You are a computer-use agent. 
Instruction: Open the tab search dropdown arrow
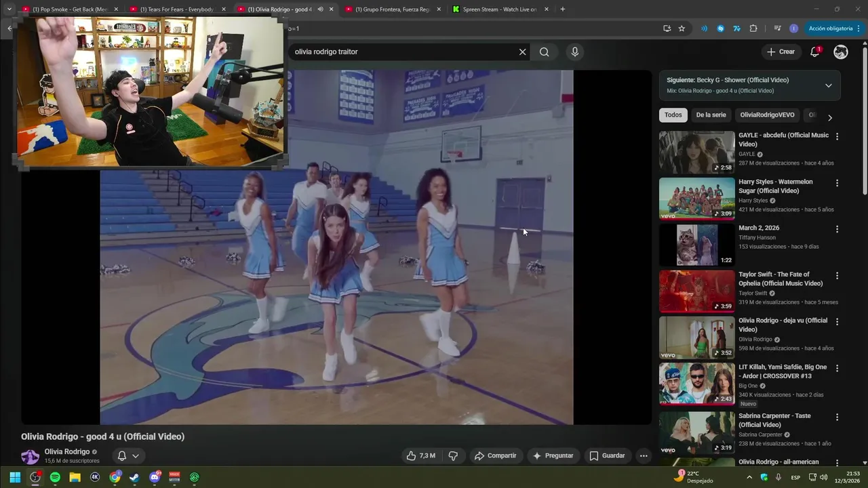click(x=9, y=9)
